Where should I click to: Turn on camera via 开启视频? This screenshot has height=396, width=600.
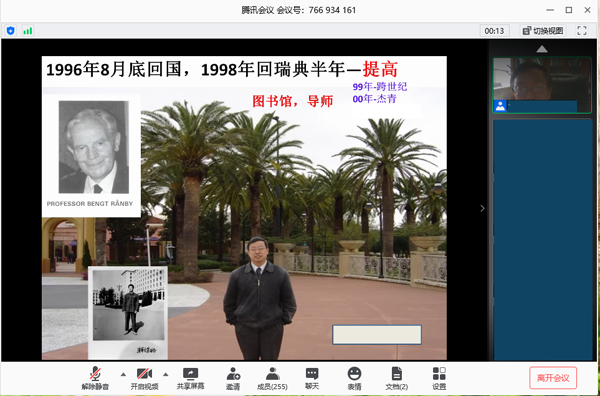click(144, 378)
